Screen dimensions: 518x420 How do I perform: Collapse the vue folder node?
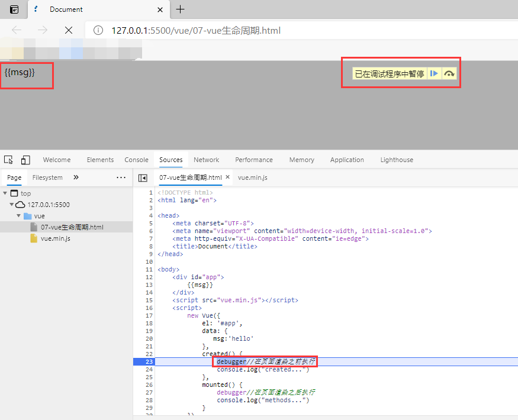[x=18, y=215]
